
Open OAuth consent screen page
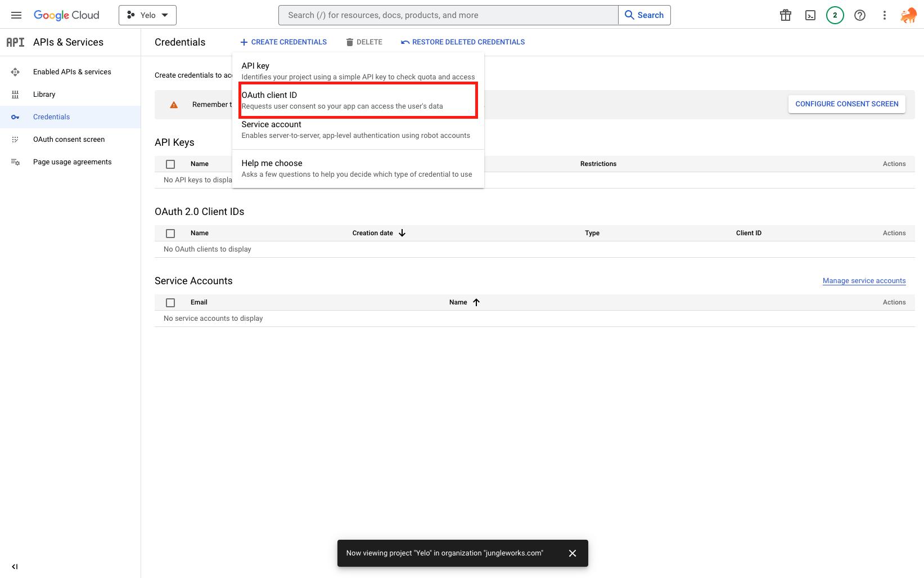(x=69, y=140)
